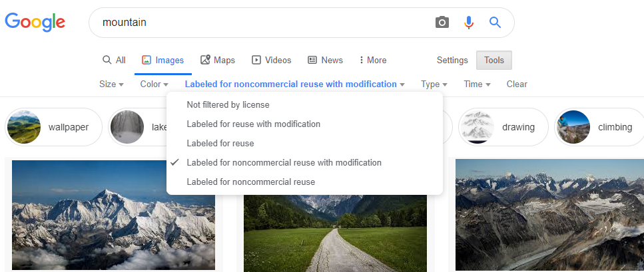The height and width of the screenshot is (272, 644).
Task: Select Labeled for noncommercial reuse option
Action: pyautogui.click(x=250, y=182)
